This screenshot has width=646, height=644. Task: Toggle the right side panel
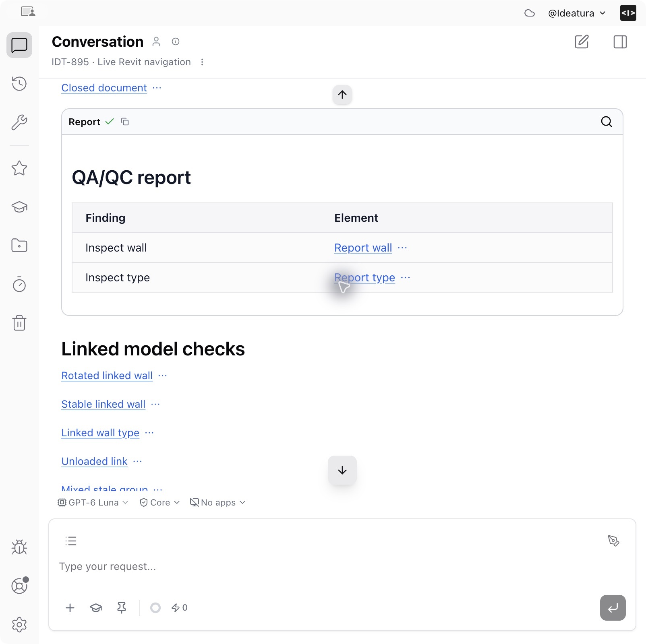pos(620,41)
